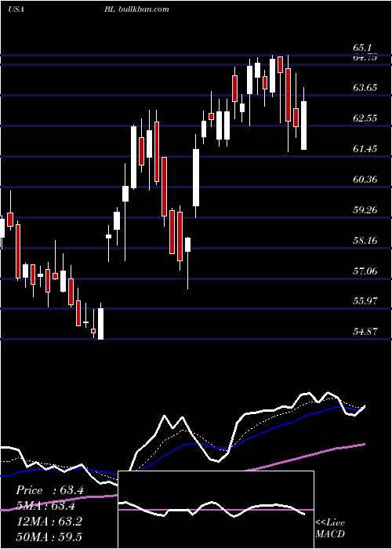The width and height of the screenshot is (392, 549).
Task: Click the 60.36 price level label
Action: (365, 180)
